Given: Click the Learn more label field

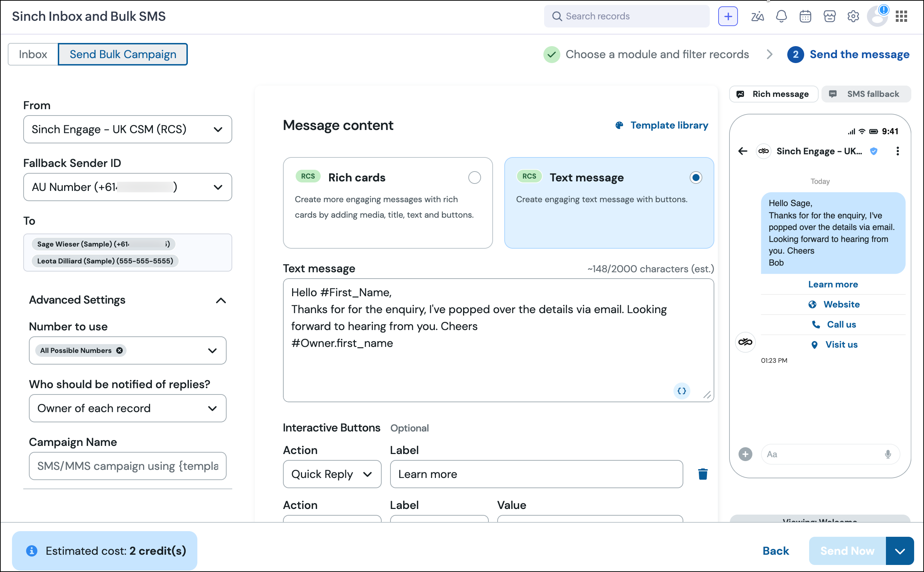Looking at the screenshot, I should tap(536, 474).
